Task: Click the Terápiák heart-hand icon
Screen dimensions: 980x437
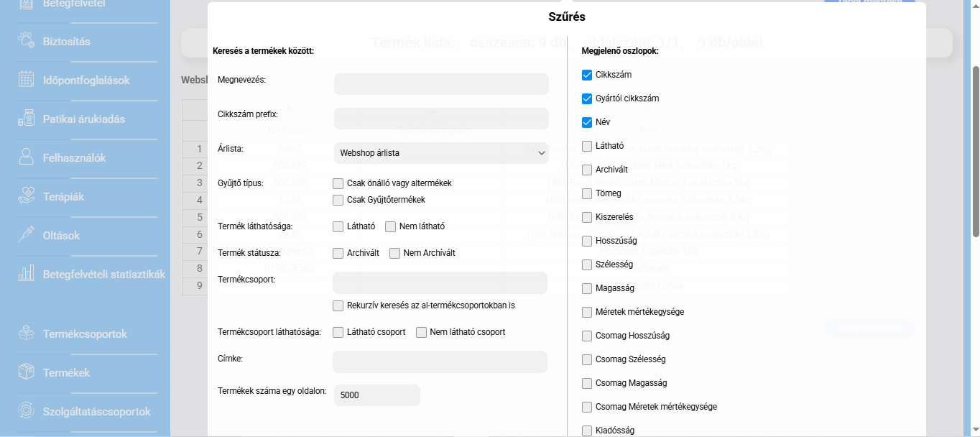Action: click(27, 196)
